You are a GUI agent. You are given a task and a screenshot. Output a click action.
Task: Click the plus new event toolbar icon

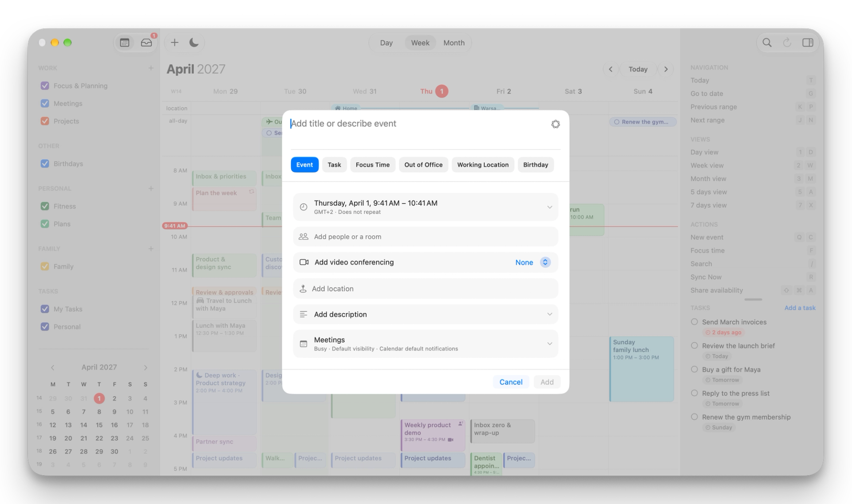pyautogui.click(x=174, y=43)
